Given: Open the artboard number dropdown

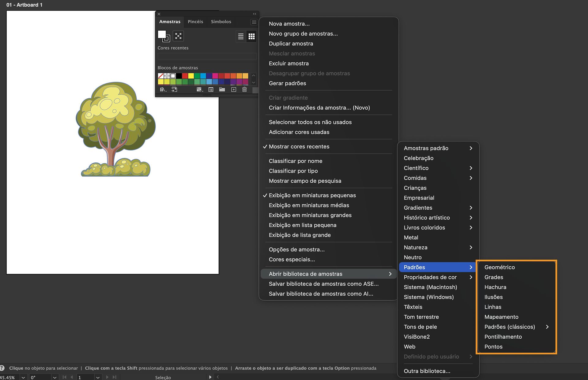Looking at the screenshot, I should (98, 378).
